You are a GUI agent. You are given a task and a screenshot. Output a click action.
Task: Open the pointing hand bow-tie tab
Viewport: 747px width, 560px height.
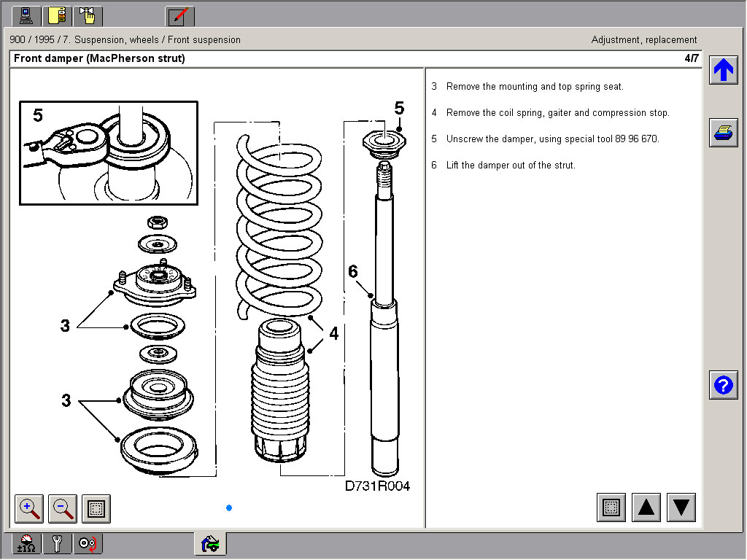tap(88, 15)
